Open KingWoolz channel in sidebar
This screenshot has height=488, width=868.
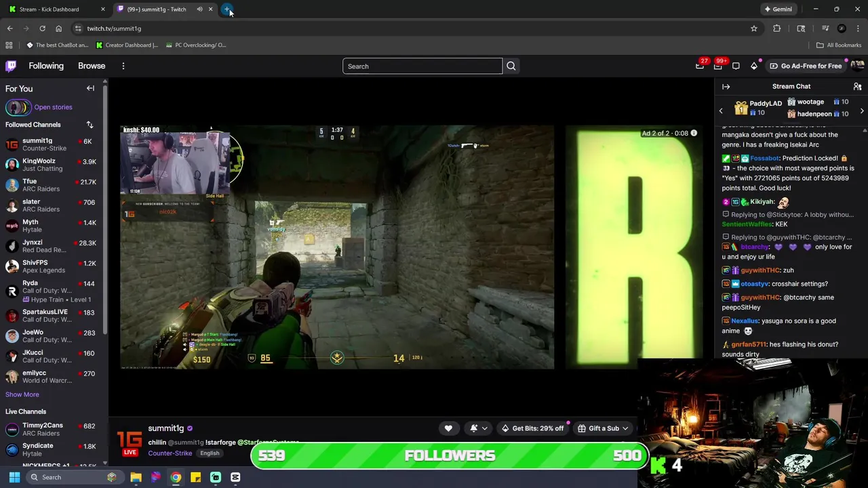(52, 165)
